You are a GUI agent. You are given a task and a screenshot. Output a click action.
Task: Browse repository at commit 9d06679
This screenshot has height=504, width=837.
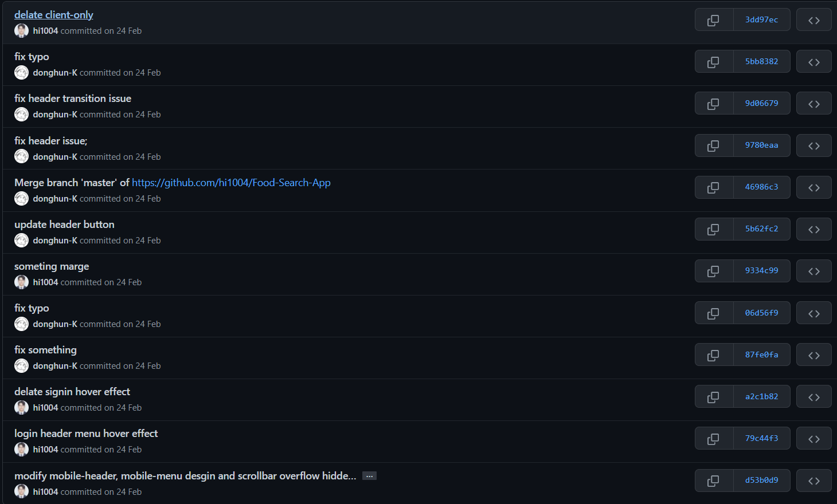pyautogui.click(x=813, y=104)
